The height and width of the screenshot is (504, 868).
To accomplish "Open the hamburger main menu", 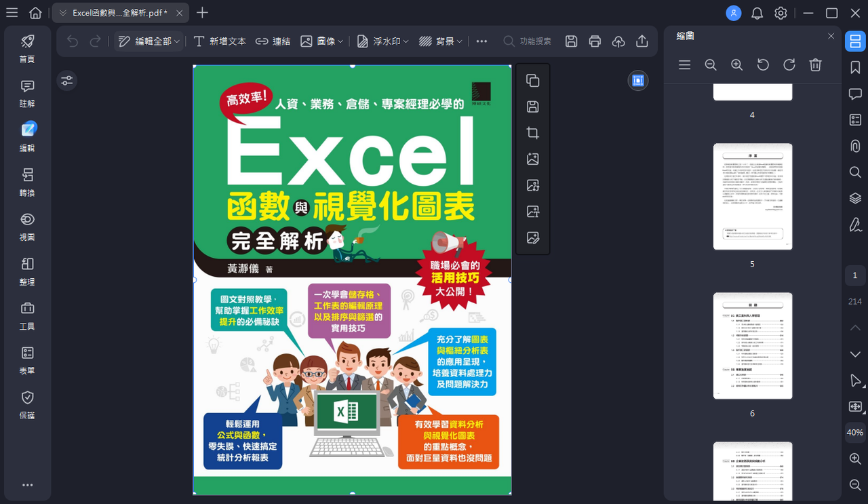I will click(x=12, y=13).
